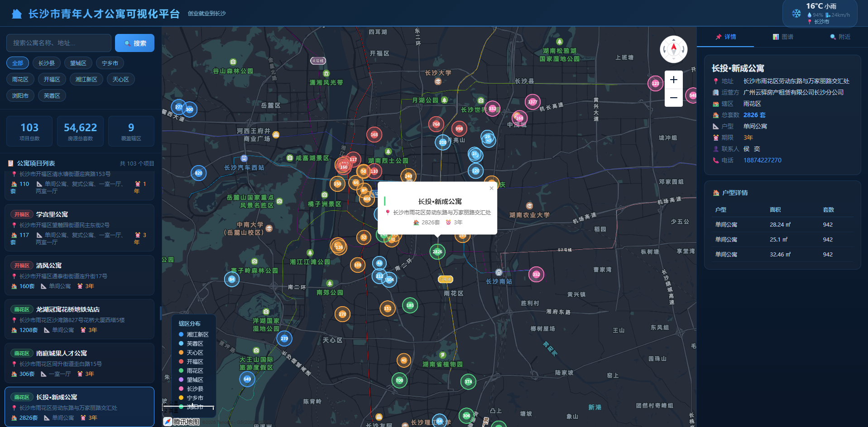Click the home logo icon in the header

[16, 13]
